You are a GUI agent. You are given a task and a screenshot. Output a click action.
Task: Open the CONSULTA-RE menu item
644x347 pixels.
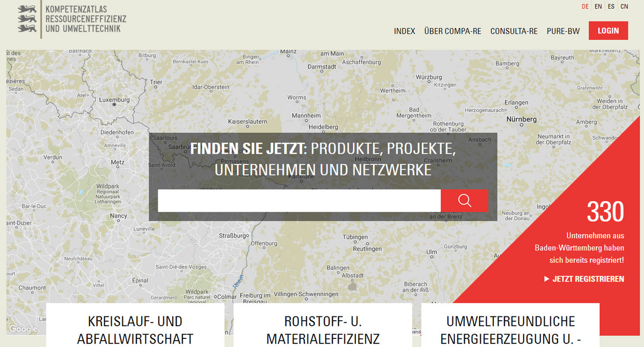pos(514,31)
